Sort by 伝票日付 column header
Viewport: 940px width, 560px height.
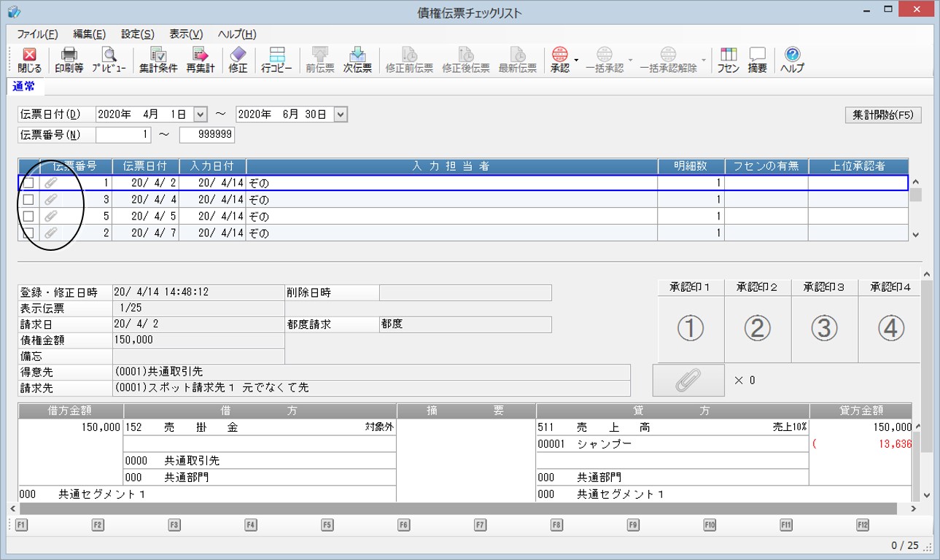pyautogui.click(x=145, y=166)
